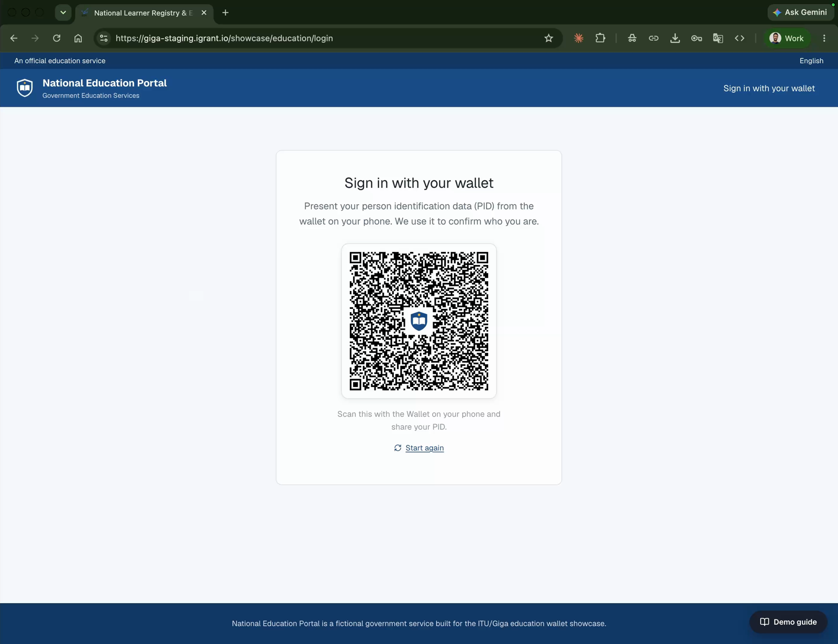Image resolution: width=838 pixels, height=644 pixels.
Task: Click the 'Present your person identification data' paragraph
Action: pyautogui.click(x=419, y=214)
